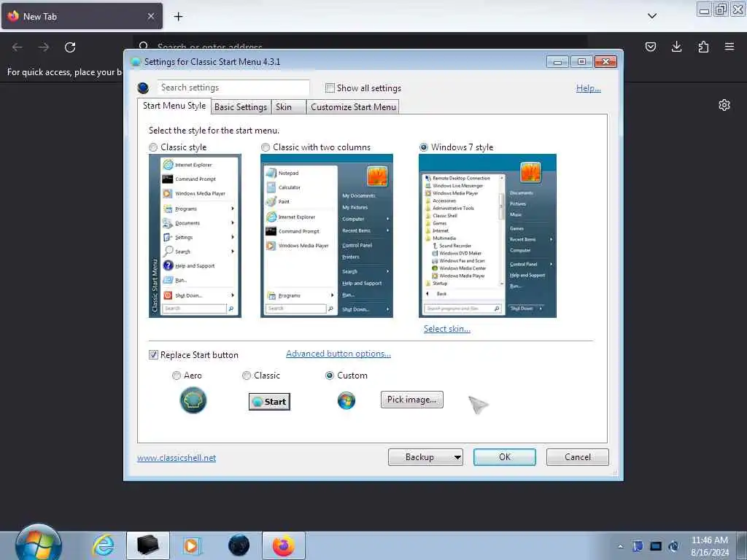Visit www.classicshell.net link
This screenshot has height=560, width=747.
pyautogui.click(x=177, y=458)
